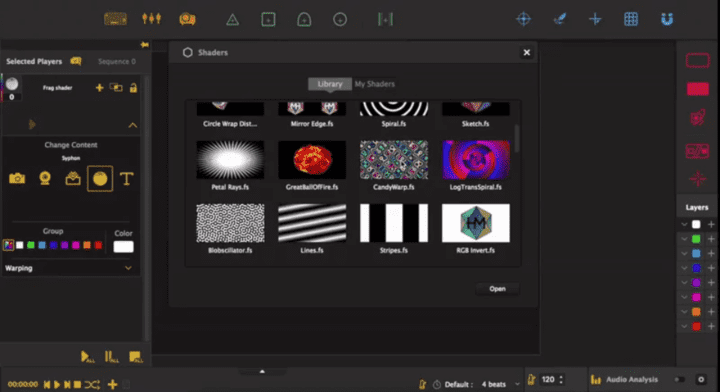Expand the Warping section
Viewport: 720px width, 392px height.
(128, 268)
